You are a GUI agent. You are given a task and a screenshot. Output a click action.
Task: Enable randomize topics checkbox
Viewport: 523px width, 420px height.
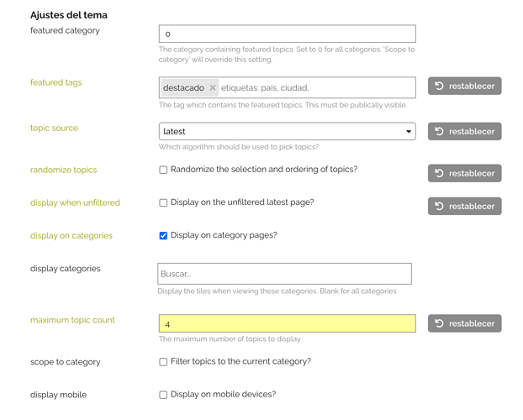(163, 170)
